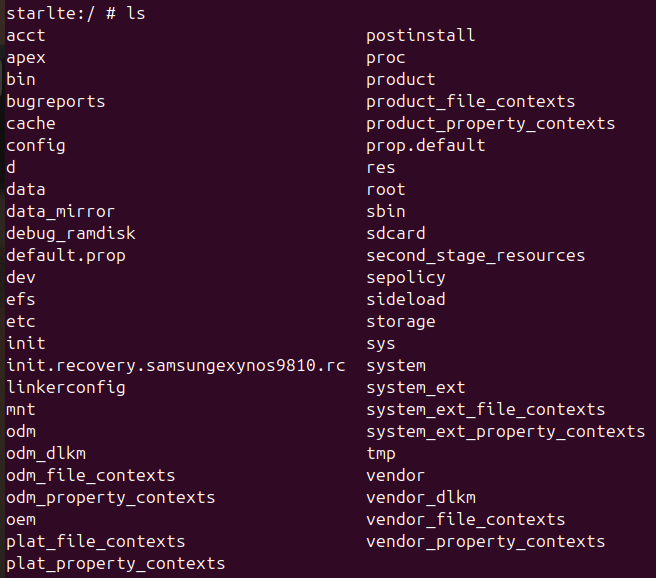Click the 'acct' entry in listing
Screen dimensions: 656x578
click(x=26, y=36)
